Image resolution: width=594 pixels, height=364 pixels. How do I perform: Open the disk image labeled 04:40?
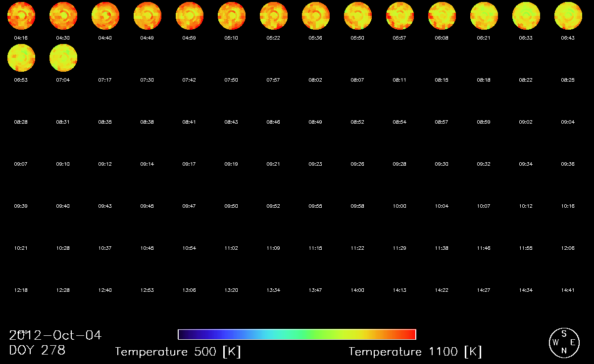(105, 16)
